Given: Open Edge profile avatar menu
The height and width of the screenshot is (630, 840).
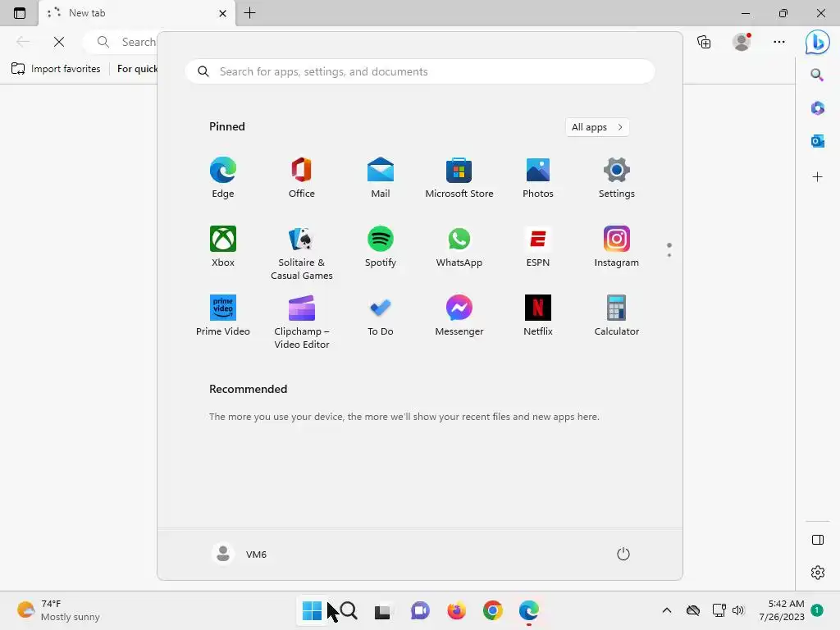Looking at the screenshot, I should tap(742, 42).
